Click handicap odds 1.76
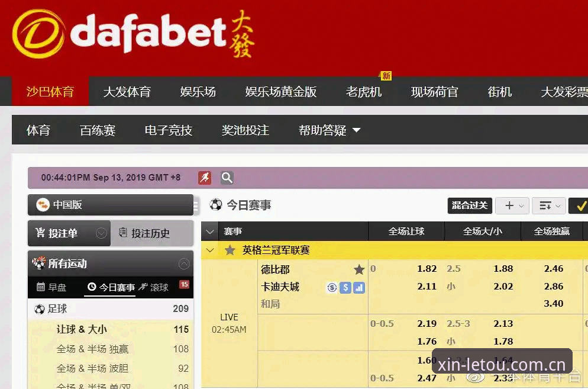Image resolution: width=588 pixels, height=389 pixels. pyautogui.click(x=427, y=342)
